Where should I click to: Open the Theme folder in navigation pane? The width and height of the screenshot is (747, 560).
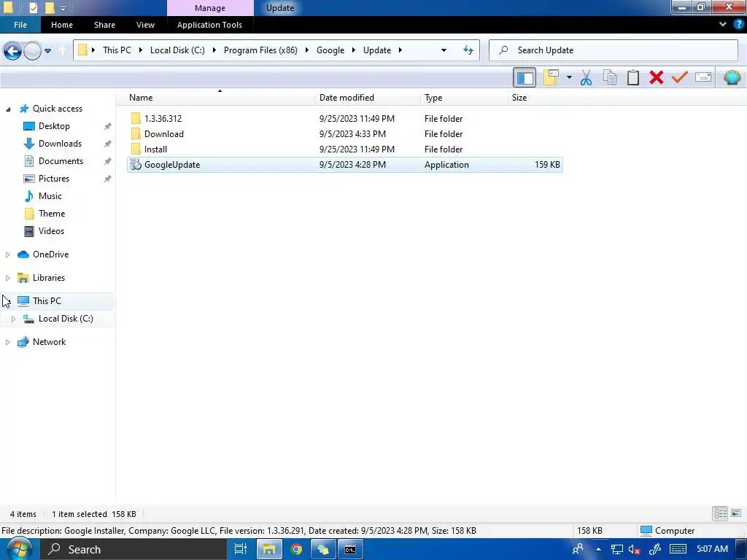[x=52, y=214]
